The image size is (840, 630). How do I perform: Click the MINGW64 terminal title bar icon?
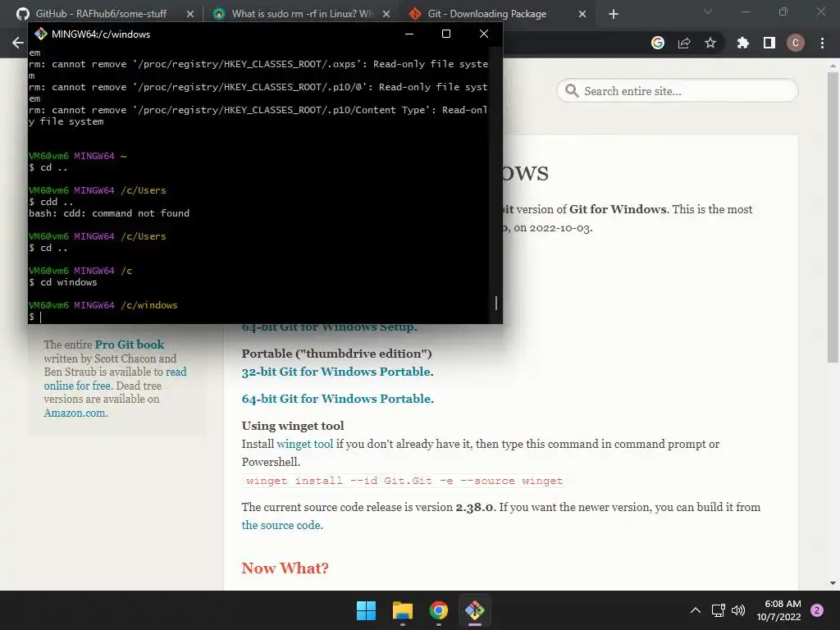41,34
